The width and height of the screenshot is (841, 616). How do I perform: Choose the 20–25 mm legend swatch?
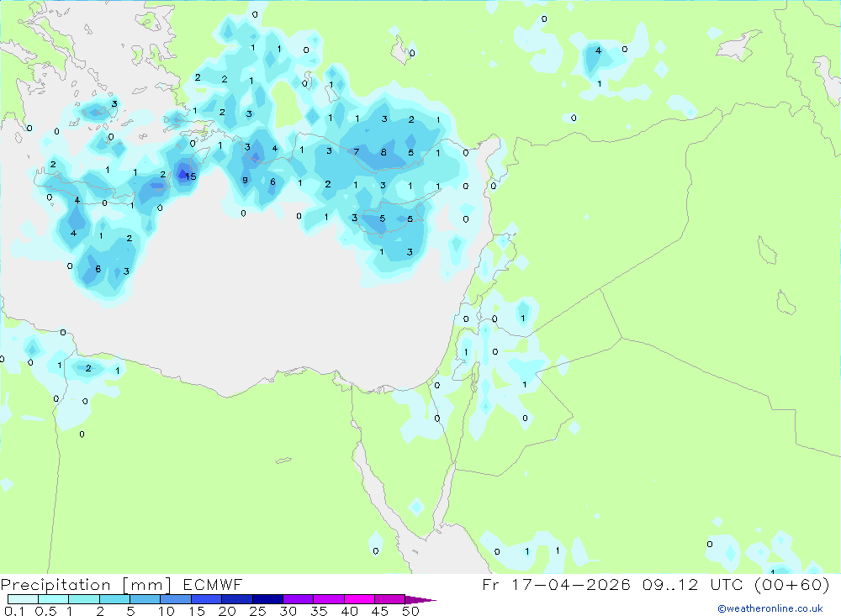coord(237,599)
